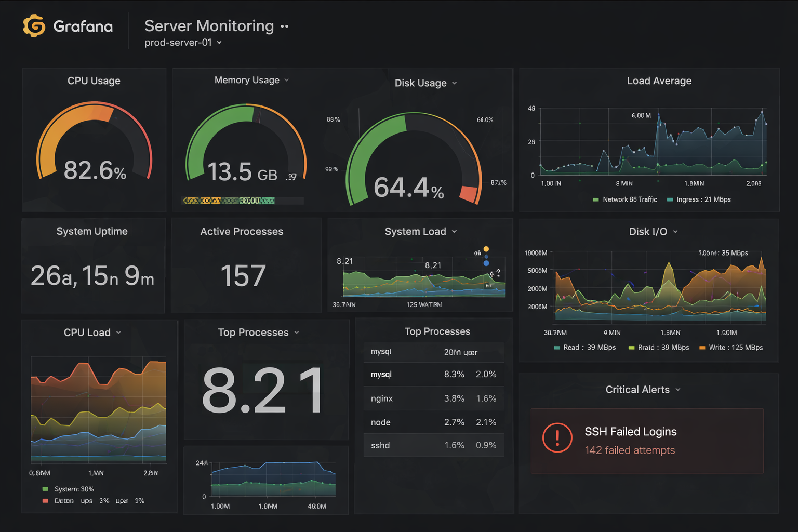Screen dimensions: 798x532
Task: Expand the System Load panel dropdown
Action: tap(455, 232)
